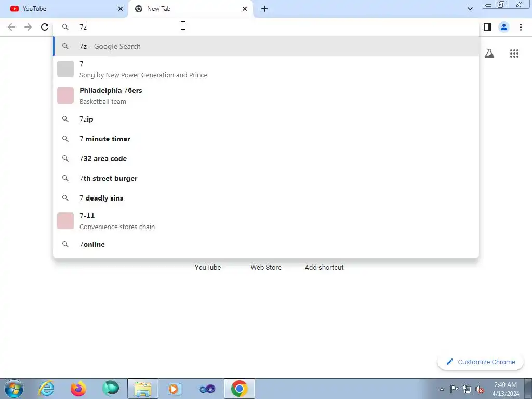Open the Windows Start menu

click(x=14, y=389)
